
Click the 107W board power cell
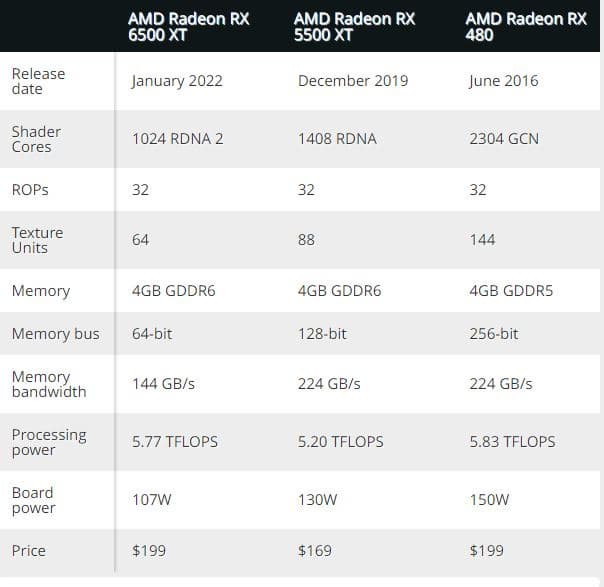tap(152, 499)
